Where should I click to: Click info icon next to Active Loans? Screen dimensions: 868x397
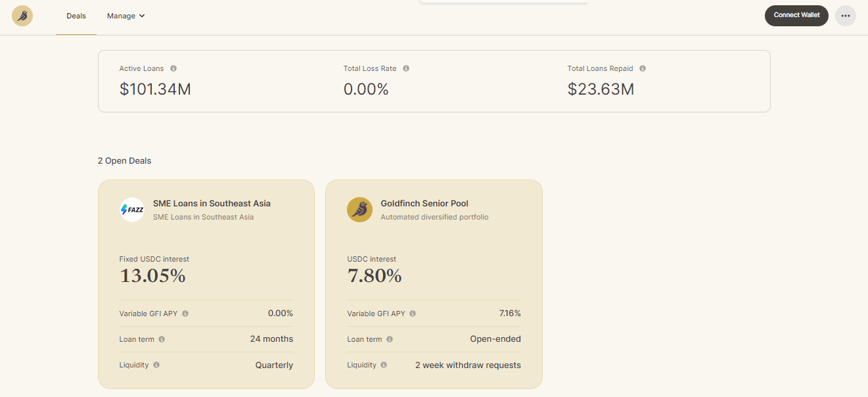173,68
